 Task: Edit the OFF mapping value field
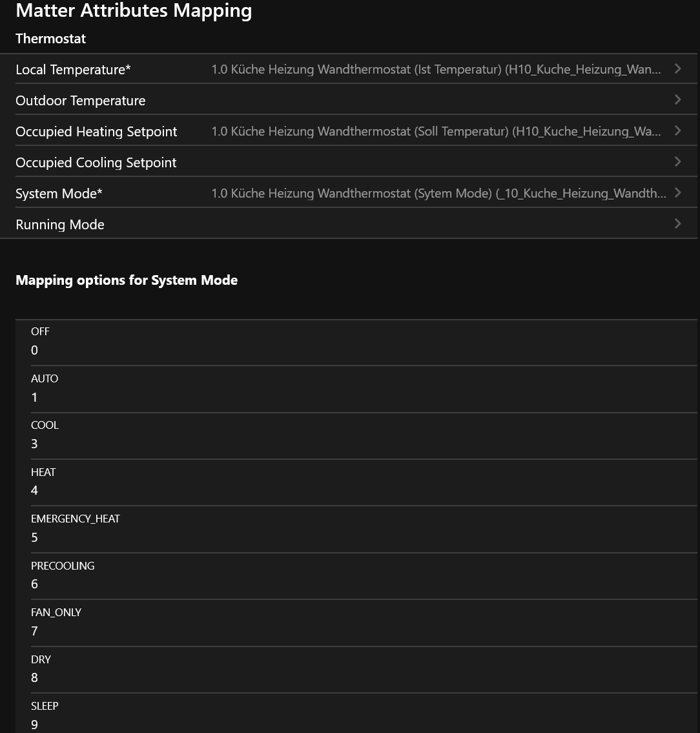coord(362,350)
